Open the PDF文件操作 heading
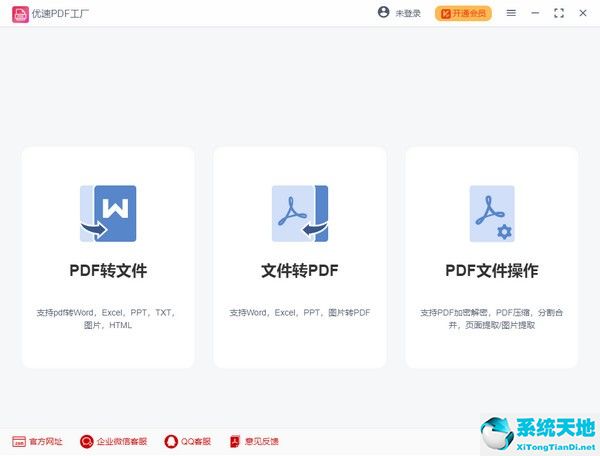The image size is (600, 456). [492, 270]
